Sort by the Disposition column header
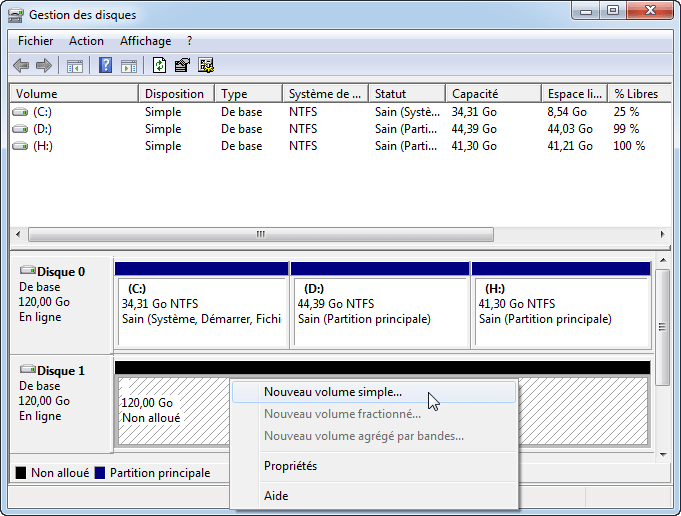This screenshot has height=516, width=681. 176,94
